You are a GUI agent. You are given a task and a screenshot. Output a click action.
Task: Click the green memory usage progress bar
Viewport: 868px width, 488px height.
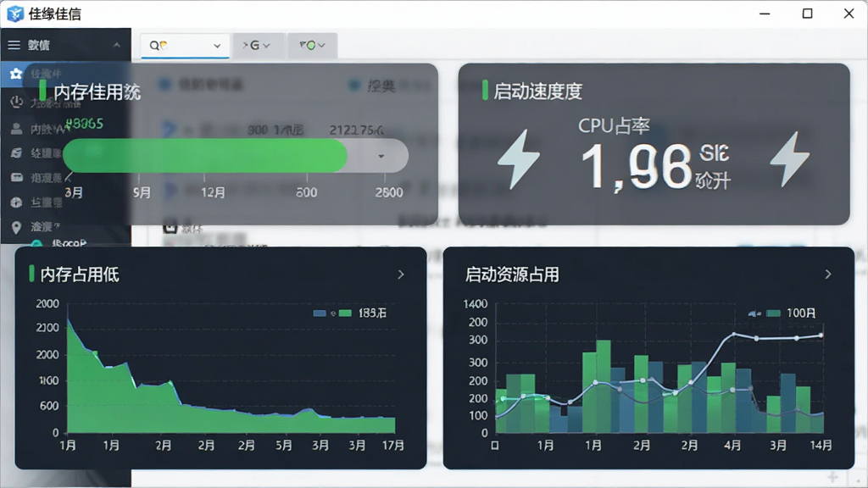tap(205, 156)
